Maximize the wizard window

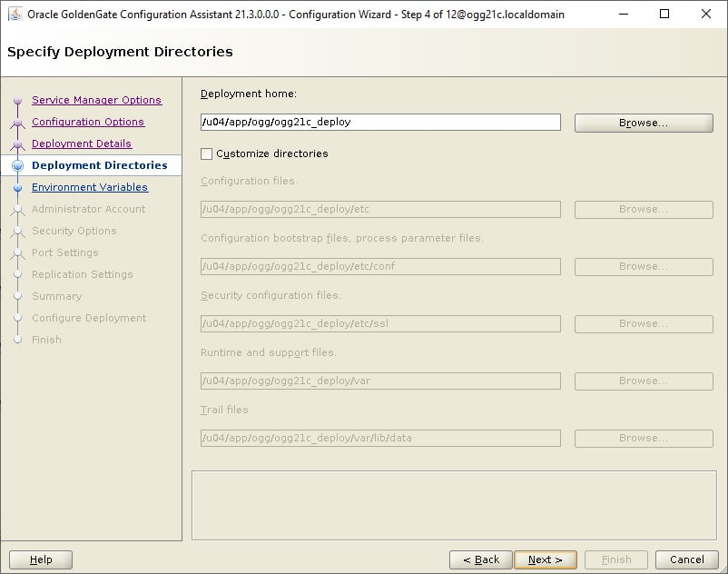pos(664,14)
